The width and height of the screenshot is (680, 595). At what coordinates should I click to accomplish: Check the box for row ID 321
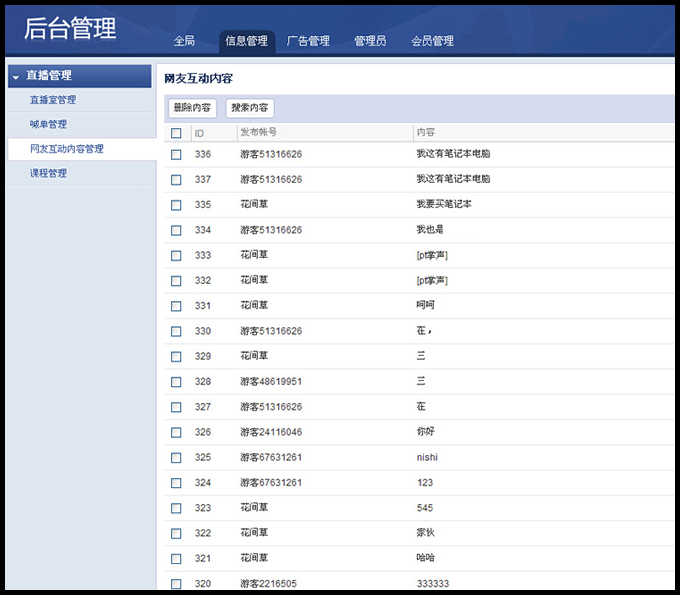176,559
